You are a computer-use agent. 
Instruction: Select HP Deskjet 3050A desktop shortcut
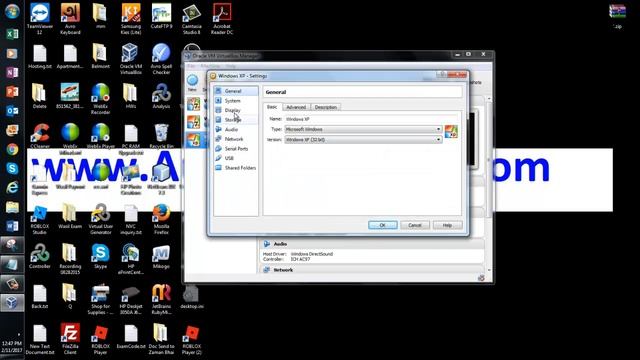click(x=131, y=299)
